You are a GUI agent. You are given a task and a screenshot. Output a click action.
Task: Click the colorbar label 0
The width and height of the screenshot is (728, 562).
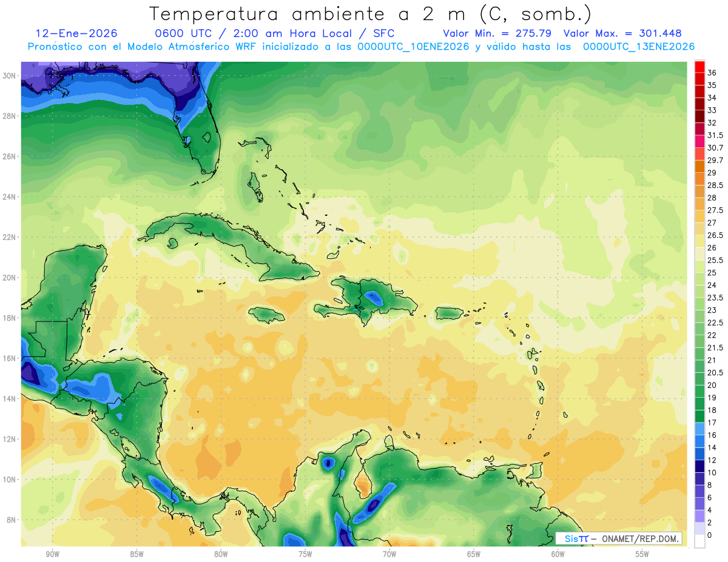click(x=710, y=535)
